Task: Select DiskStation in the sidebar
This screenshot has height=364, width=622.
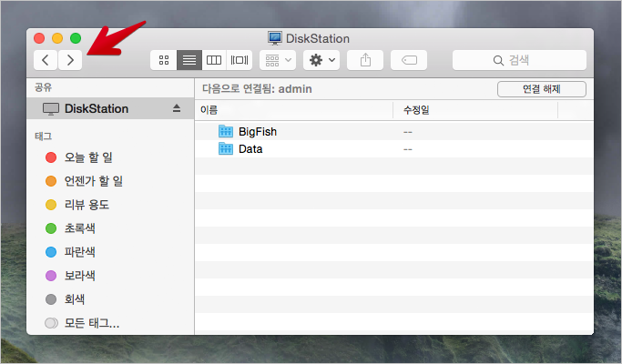Action: (x=110, y=108)
